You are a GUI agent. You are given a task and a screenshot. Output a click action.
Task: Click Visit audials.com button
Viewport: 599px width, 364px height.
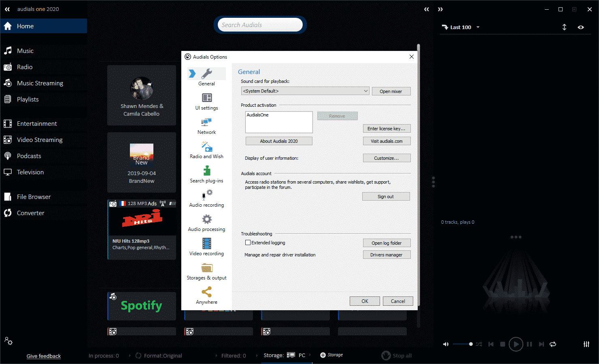tap(387, 141)
